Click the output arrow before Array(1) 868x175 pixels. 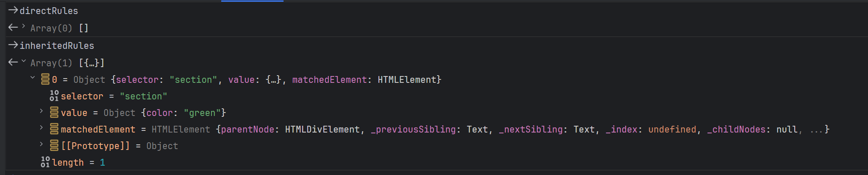(13, 63)
